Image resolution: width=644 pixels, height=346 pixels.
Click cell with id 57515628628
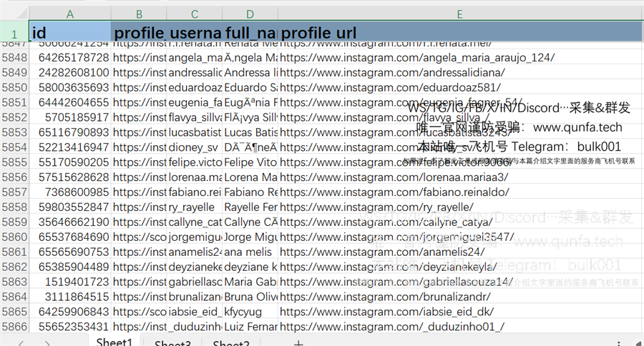70,177
